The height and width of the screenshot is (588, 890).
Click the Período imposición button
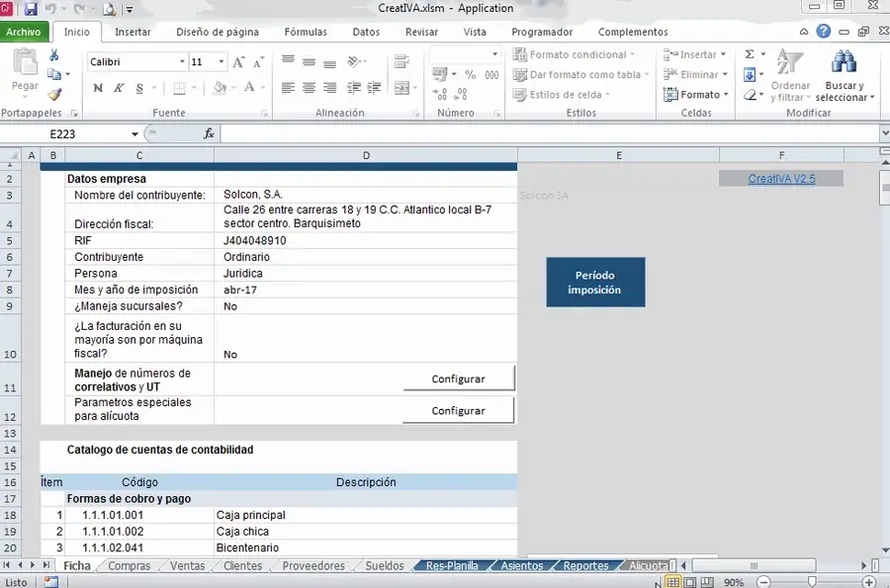pyautogui.click(x=595, y=283)
